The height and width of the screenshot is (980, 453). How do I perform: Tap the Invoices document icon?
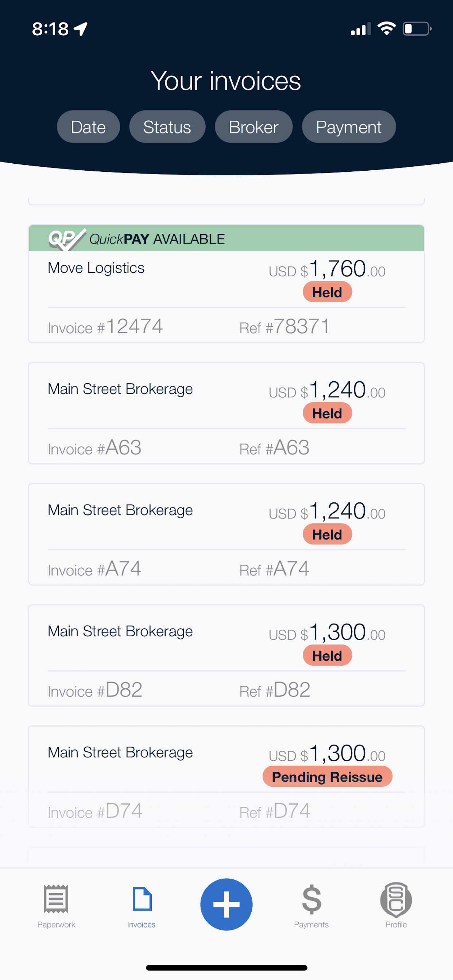142,899
